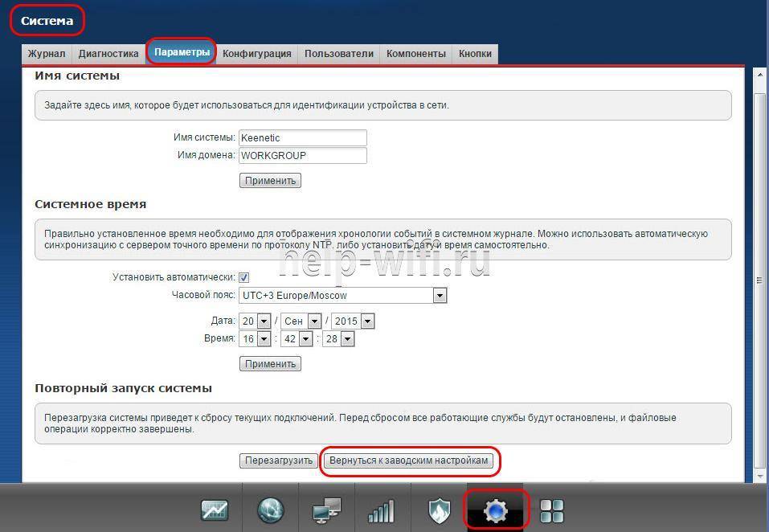Open the month dropdown showing Сен

click(x=301, y=321)
